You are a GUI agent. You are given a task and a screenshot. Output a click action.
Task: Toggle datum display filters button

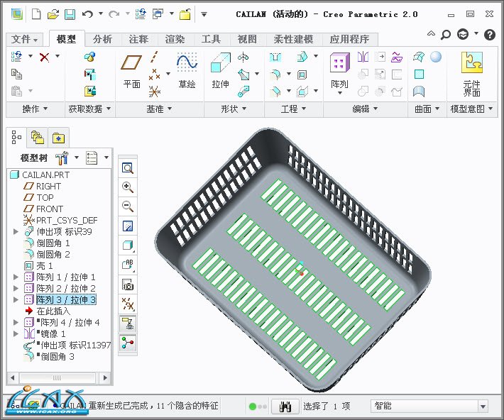(128, 304)
